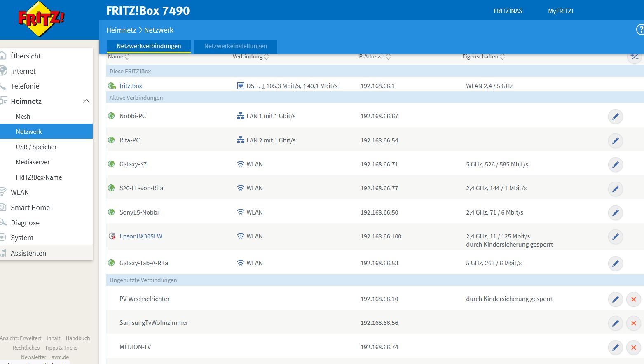This screenshot has height=364, width=644.
Task: Open Inhalt footer link
Action: [53, 338]
